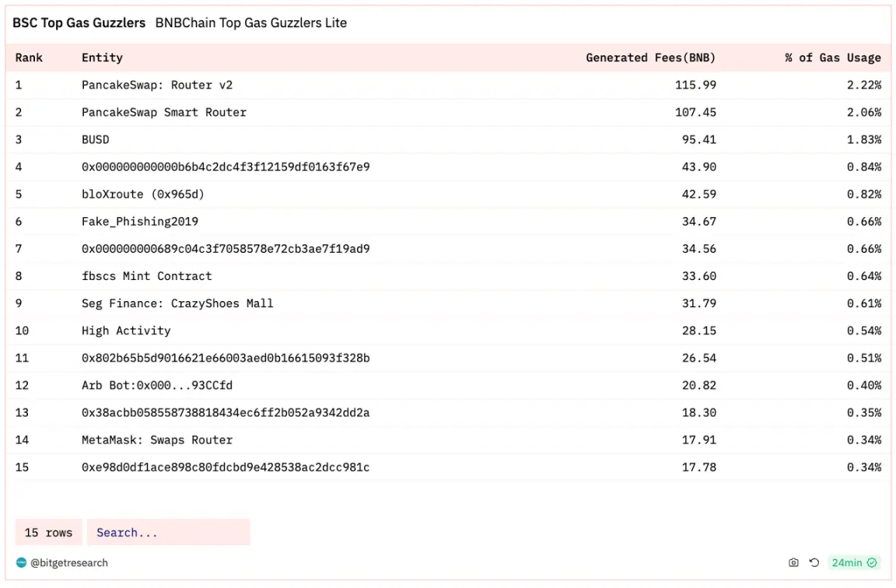The width and height of the screenshot is (896, 588).
Task: Click the 0.84% gas usage value
Action: tap(864, 167)
